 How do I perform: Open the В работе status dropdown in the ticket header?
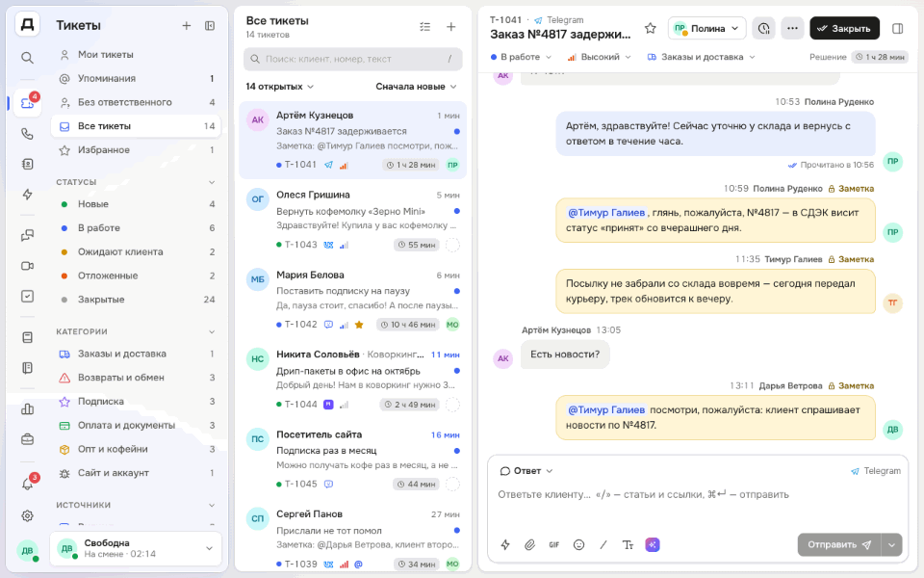521,57
